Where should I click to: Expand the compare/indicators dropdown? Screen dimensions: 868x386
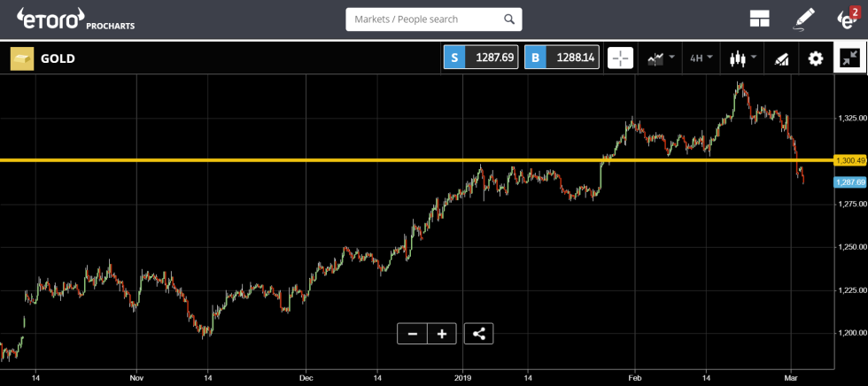pos(661,58)
